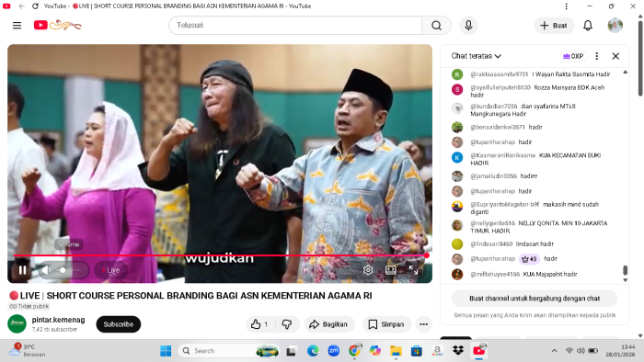Dislike the video with thumbs down
This screenshot has width=644, height=362.
287,324
